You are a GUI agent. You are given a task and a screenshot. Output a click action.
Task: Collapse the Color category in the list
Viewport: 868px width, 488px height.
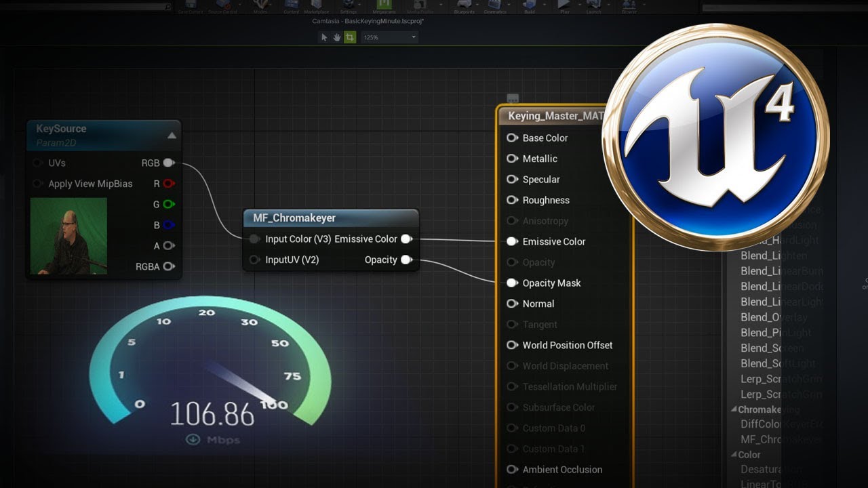[x=734, y=455]
